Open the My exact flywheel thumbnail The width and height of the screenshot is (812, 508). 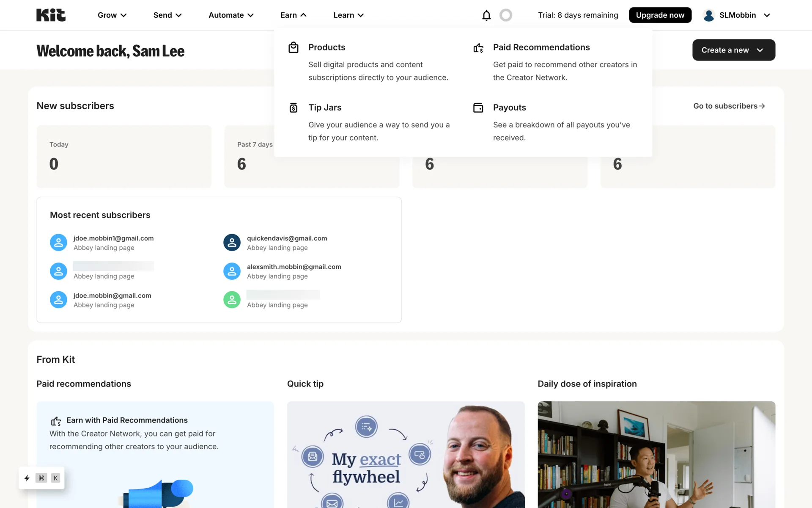[x=406, y=455]
